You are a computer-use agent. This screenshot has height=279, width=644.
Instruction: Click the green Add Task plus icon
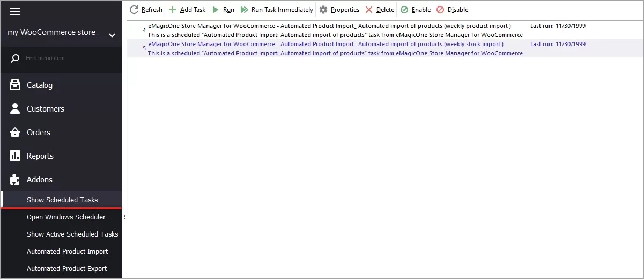click(173, 10)
